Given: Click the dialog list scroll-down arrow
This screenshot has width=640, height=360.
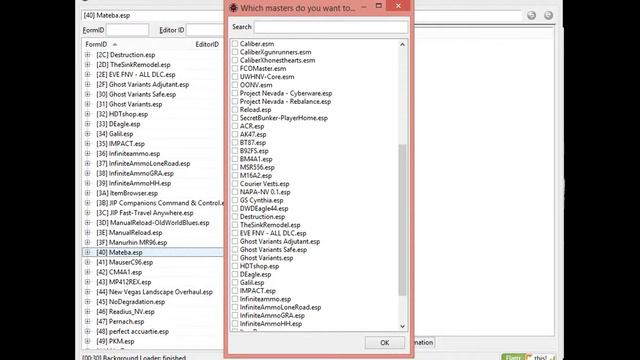Looking at the screenshot, I should pos(402,326).
